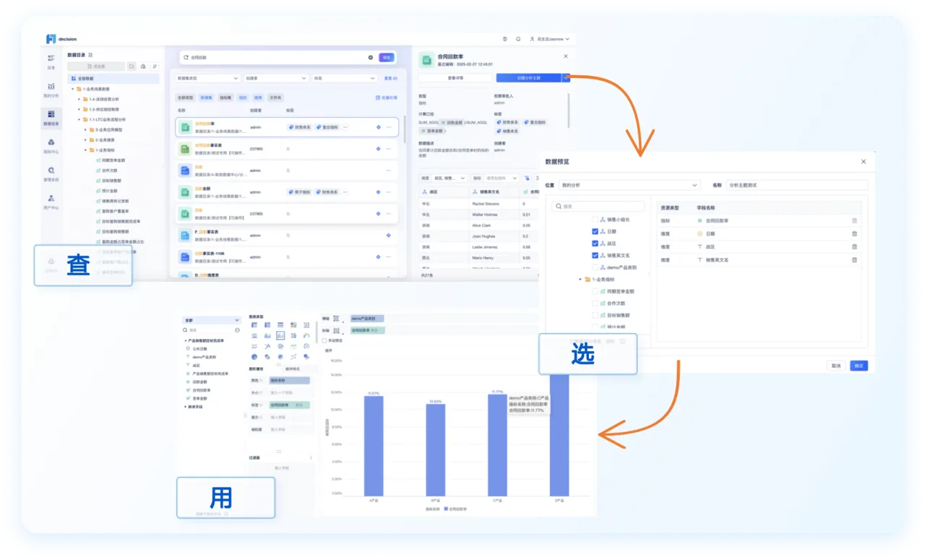Viewport: 925px width, 560px height.
Task: Click the blue diamond icon on F_回款事实表 row
Action: [388, 235]
